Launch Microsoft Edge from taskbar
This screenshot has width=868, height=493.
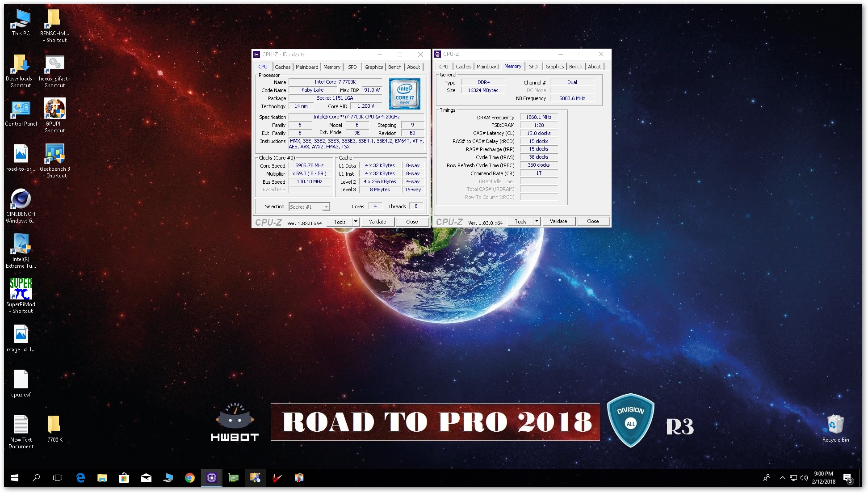80,478
